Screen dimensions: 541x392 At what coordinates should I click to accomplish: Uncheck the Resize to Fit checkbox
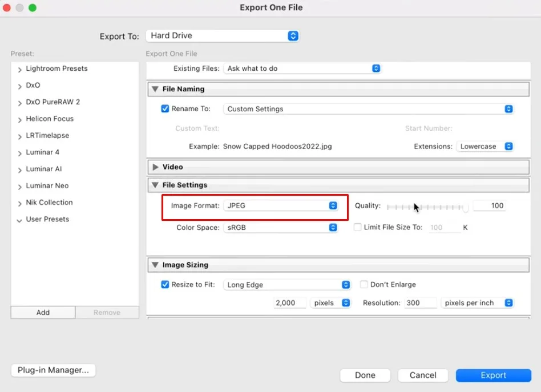[165, 284]
